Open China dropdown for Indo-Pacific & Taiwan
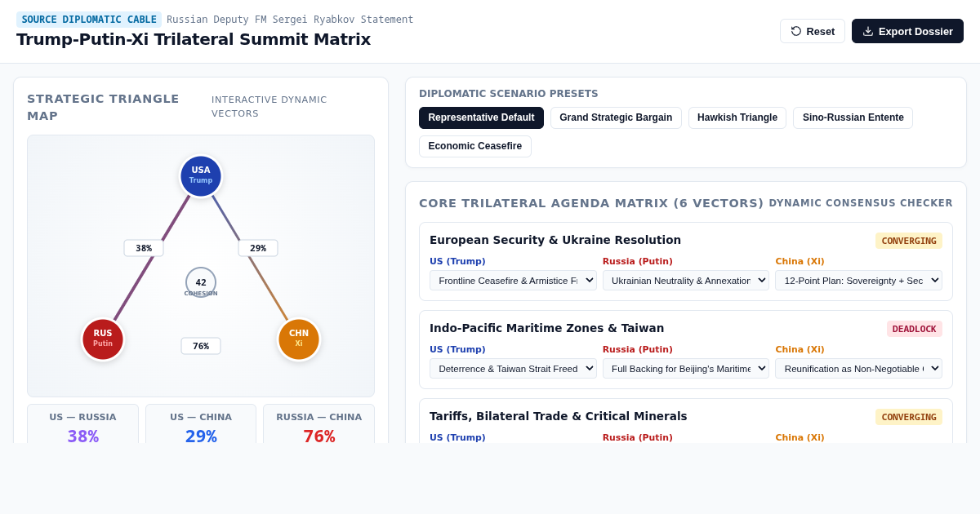980x514 pixels. (858, 368)
